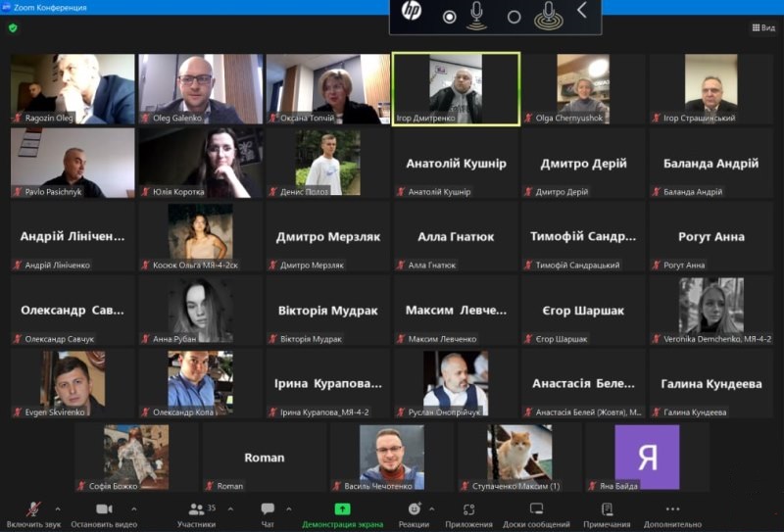Click the purple Я avatar of Яна Байда
Screen dimensions: 784x532
tap(647, 457)
